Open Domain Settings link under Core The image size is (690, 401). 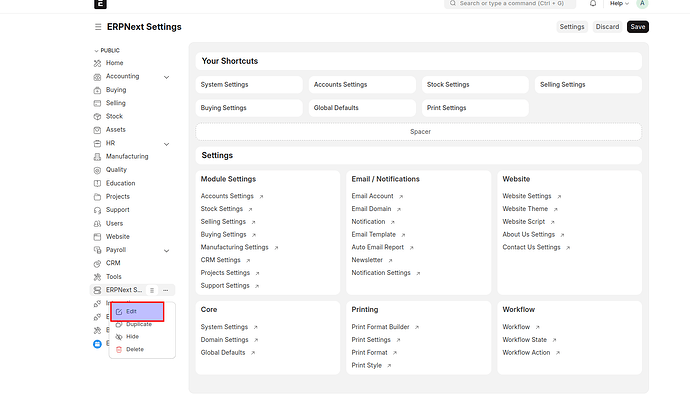coord(224,340)
